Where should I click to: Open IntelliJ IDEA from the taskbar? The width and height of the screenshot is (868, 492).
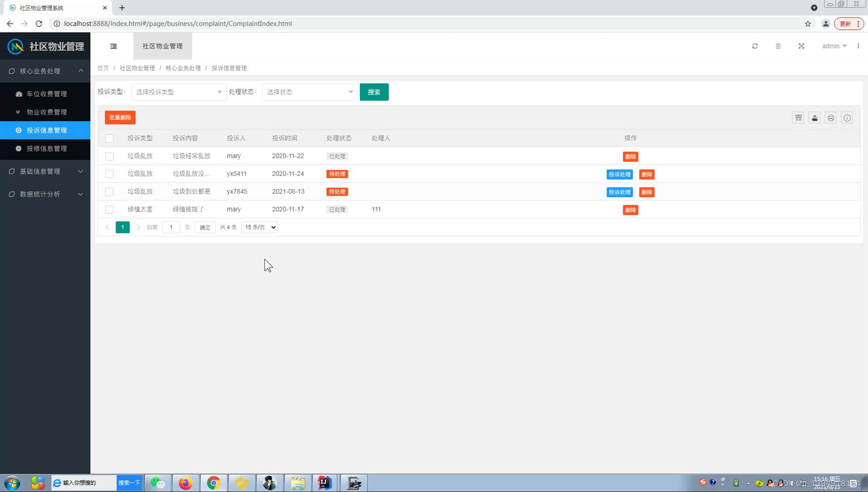click(x=324, y=483)
